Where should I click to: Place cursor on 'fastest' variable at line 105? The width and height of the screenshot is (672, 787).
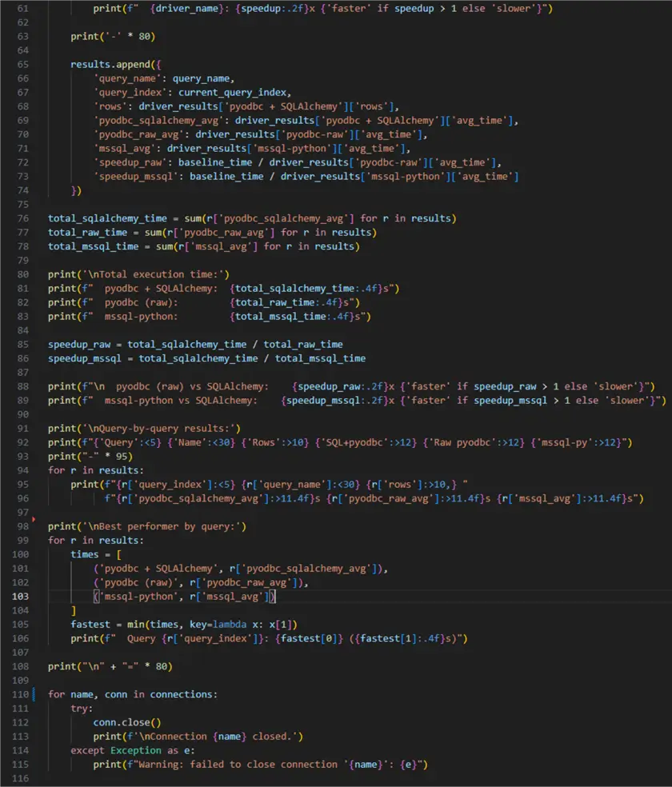pos(90,625)
